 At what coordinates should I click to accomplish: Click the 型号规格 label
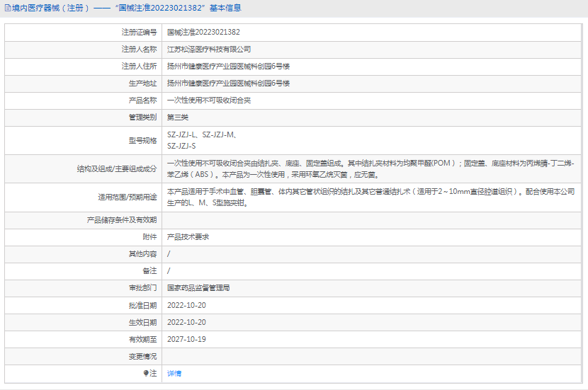(x=142, y=140)
